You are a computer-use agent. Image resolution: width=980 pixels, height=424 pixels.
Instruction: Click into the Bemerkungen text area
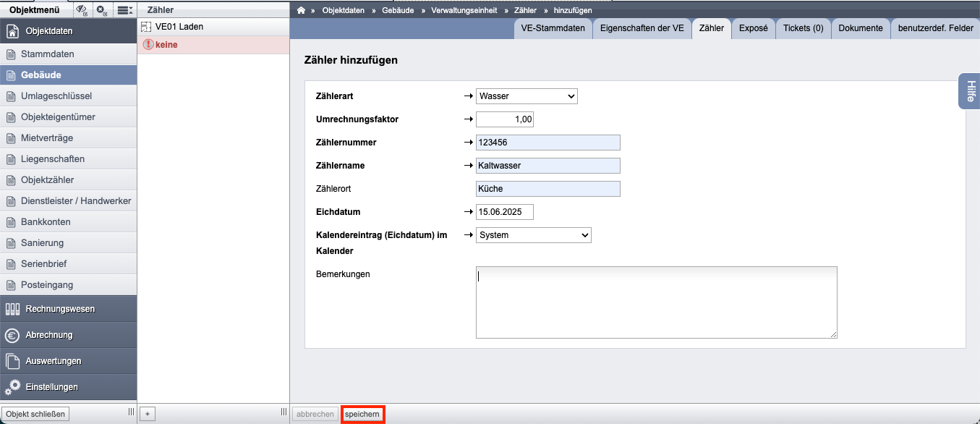tap(657, 302)
